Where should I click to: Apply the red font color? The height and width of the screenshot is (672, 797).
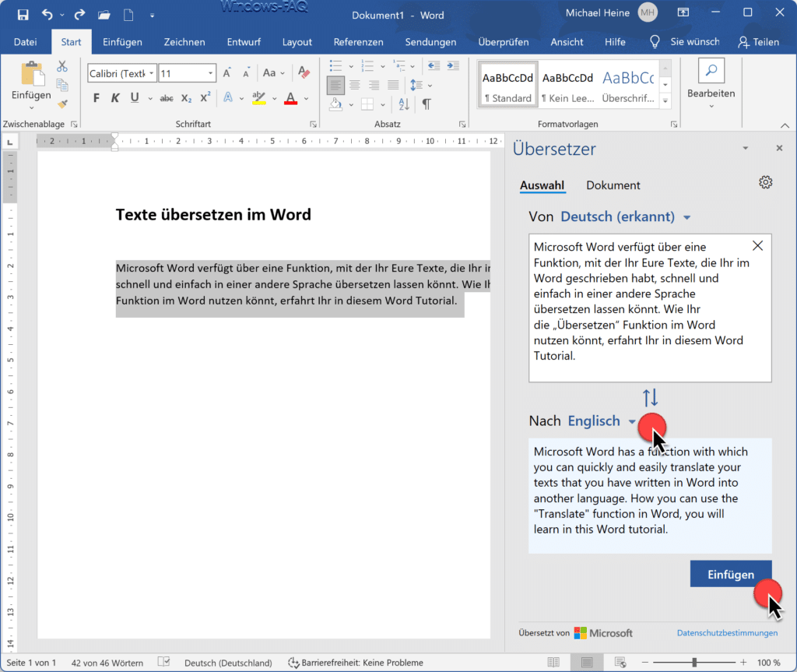[x=291, y=97]
